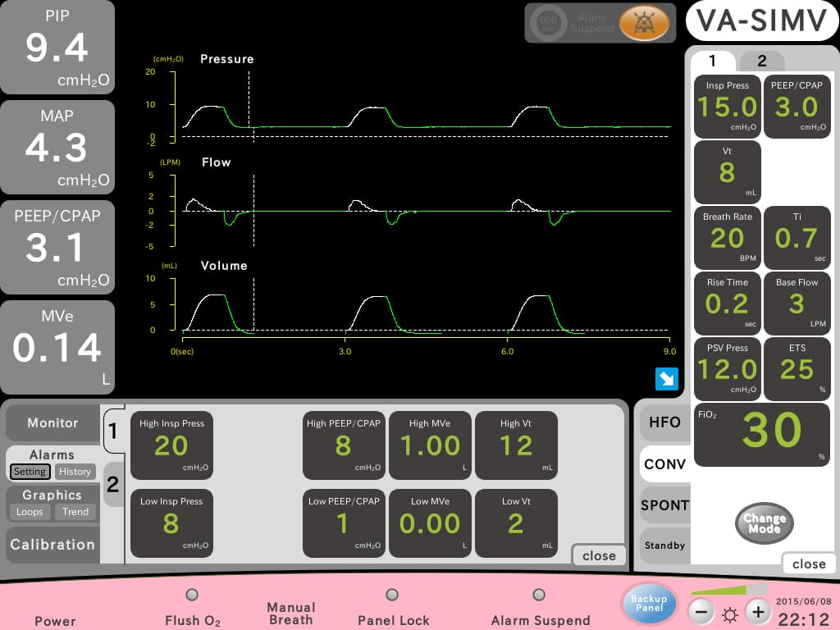
Task: Set the High Insp Press alarm limit
Action: click(171, 445)
